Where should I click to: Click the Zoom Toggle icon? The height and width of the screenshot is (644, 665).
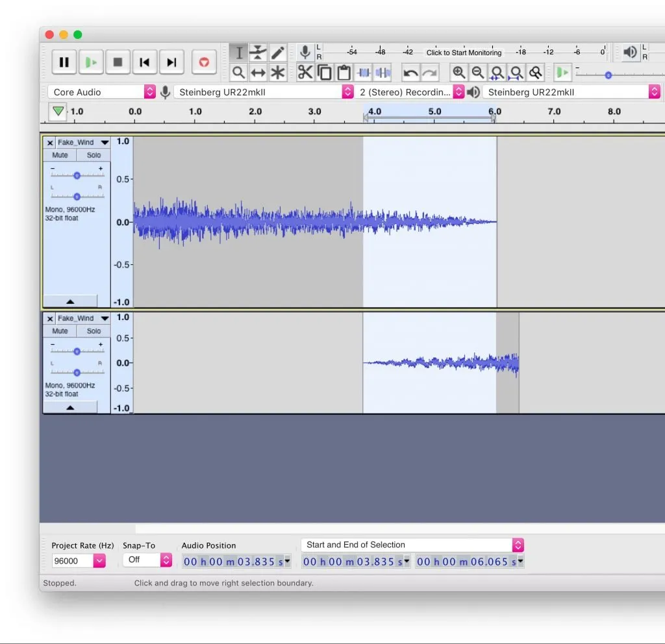pyautogui.click(x=536, y=73)
